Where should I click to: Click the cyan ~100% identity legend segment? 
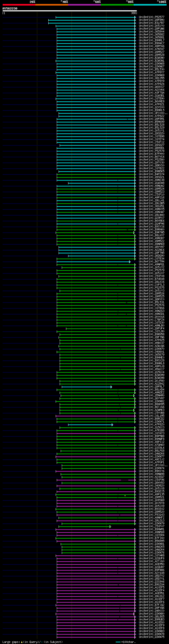click(x=150, y=5)
